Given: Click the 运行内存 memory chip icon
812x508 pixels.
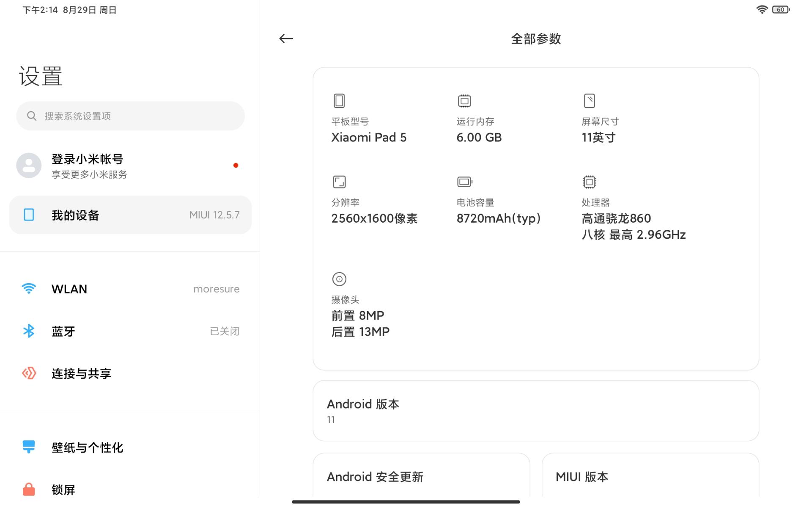Looking at the screenshot, I should (464, 101).
